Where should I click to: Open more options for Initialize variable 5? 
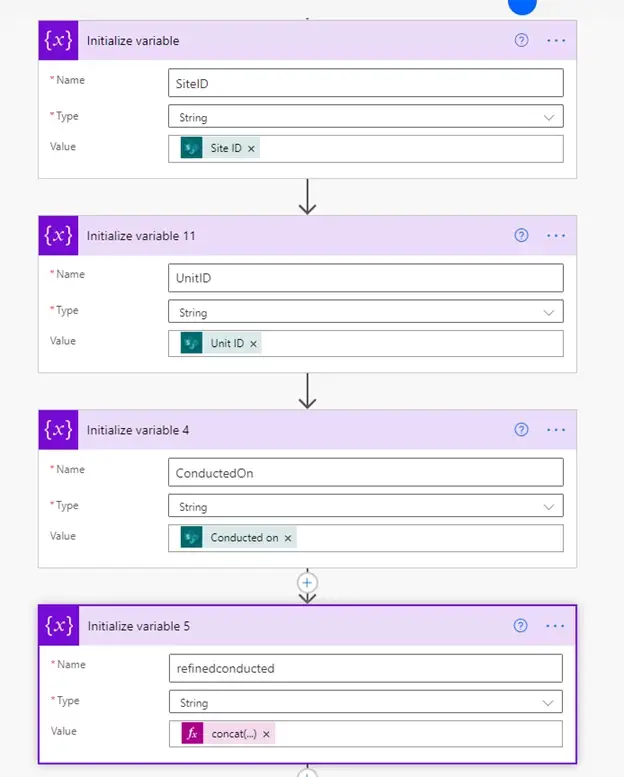point(555,626)
